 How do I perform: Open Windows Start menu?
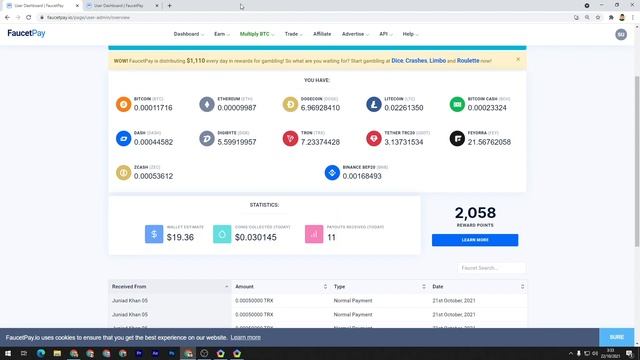point(8,353)
